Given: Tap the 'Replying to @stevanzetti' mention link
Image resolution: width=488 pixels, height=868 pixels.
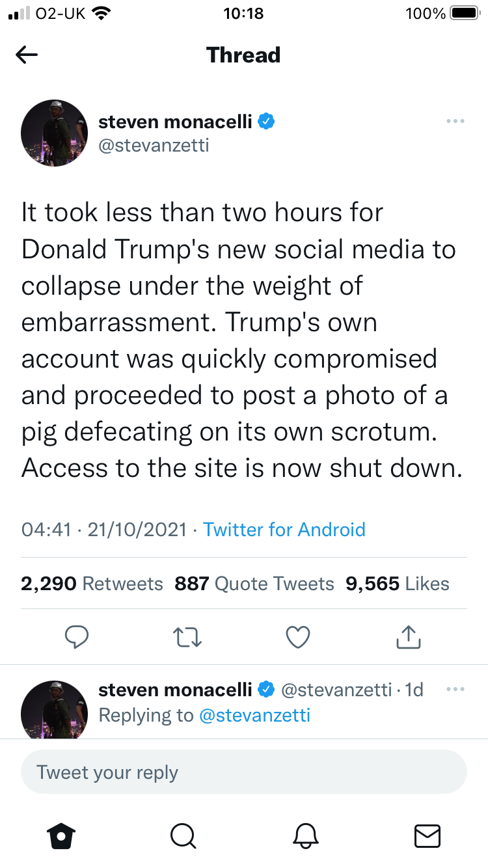Looking at the screenshot, I should click(254, 715).
